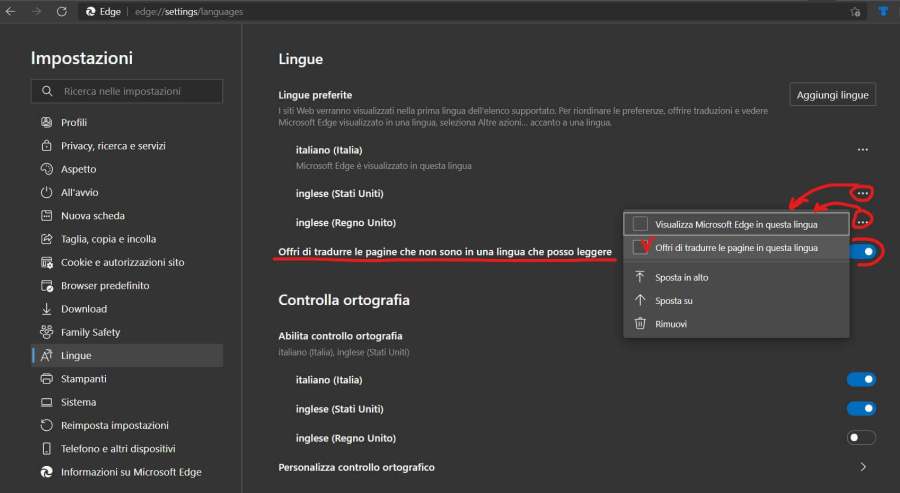900x493 pixels.
Task: Uncheck Offri di tradurre le pagine in questa lingua
Action: coord(640,247)
